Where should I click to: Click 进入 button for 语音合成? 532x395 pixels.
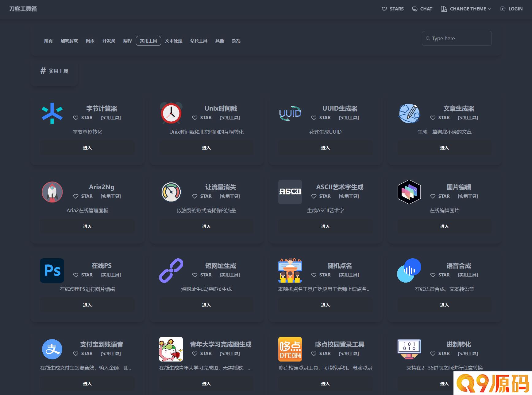tap(445, 305)
